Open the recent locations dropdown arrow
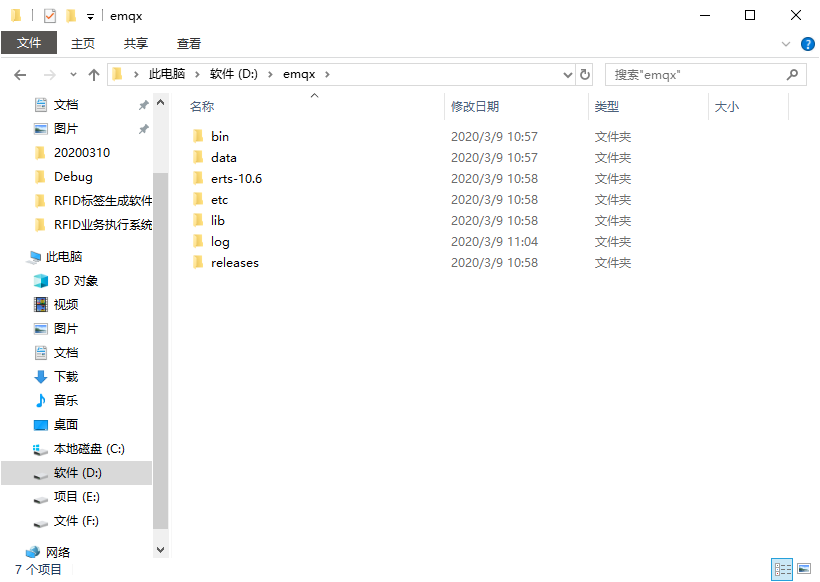This screenshot has height=582, width=820. tap(73, 75)
